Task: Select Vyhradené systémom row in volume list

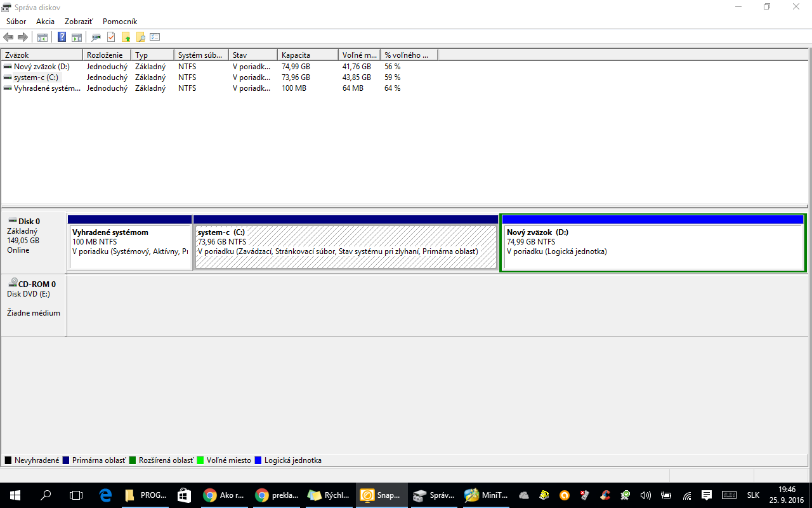Action: pos(42,88)
